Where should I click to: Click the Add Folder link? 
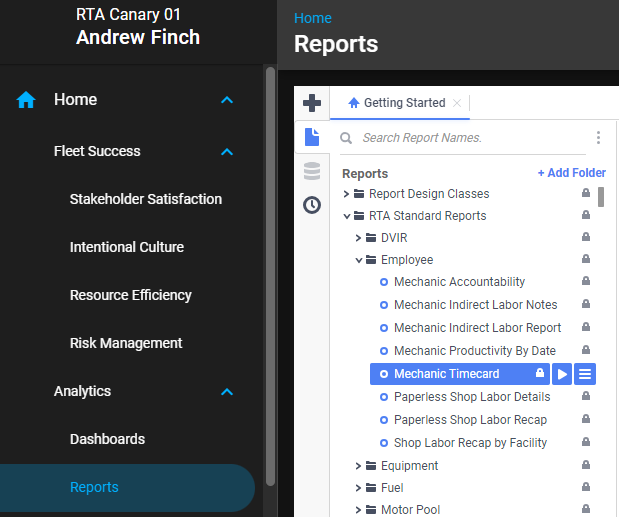coord(571,173)
